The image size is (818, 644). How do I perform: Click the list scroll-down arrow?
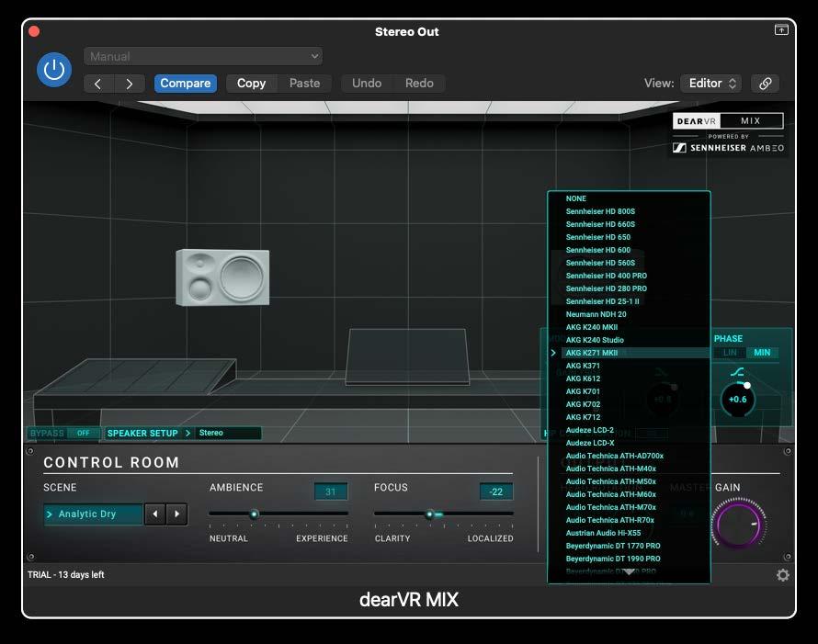click(630, 572)
